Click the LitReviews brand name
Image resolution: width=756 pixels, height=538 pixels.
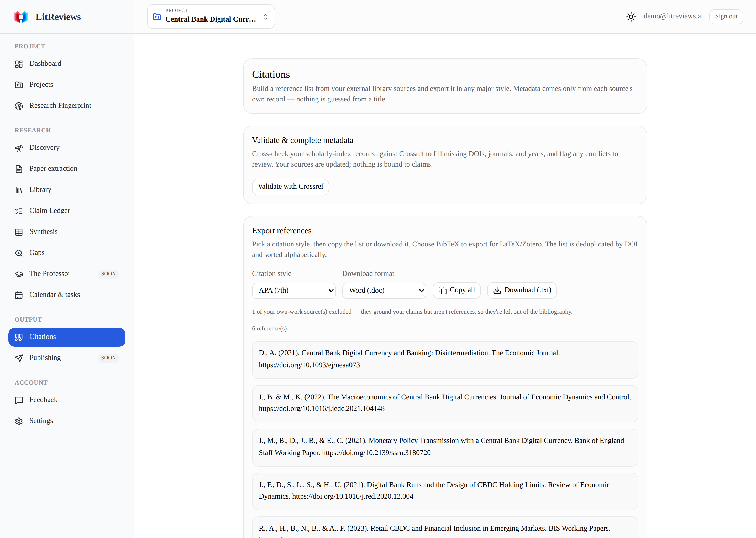(x=58, y=17)
